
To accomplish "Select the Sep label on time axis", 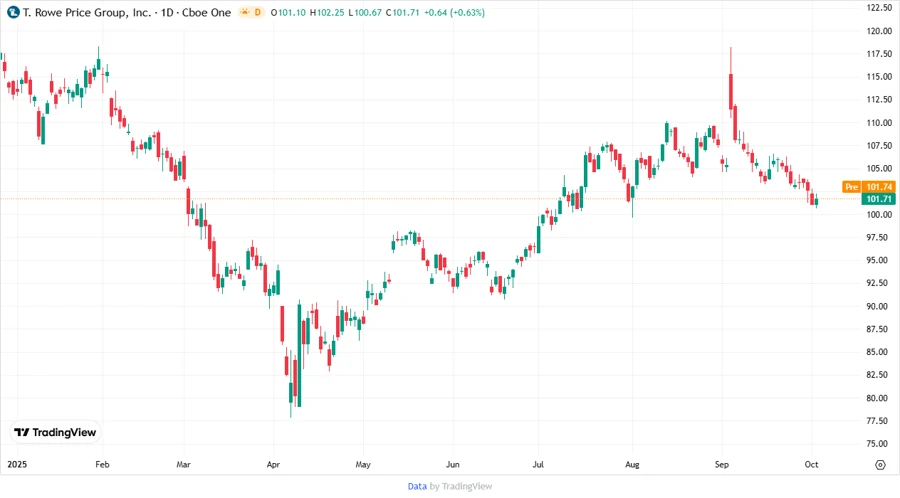I will point(722,465).
